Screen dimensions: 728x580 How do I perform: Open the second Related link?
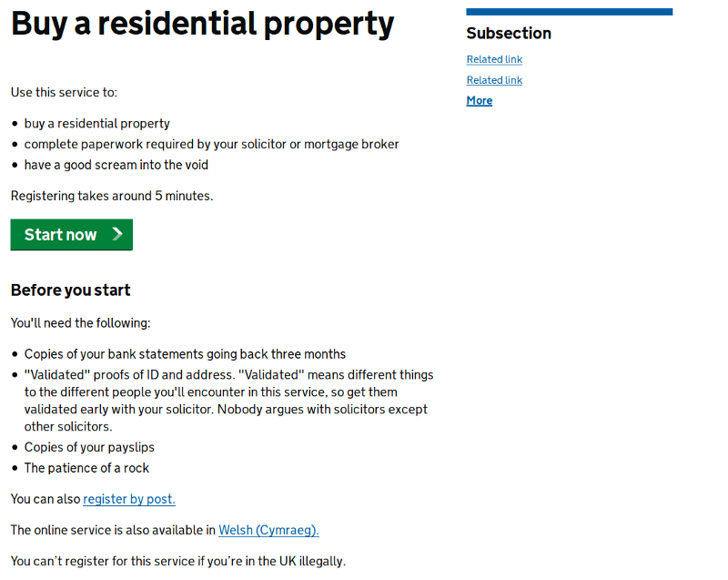(494, 80)
